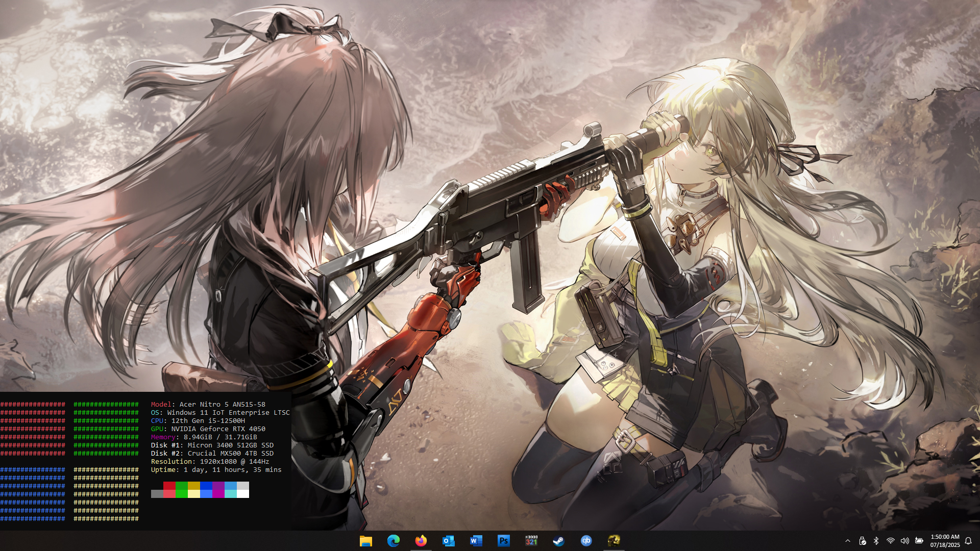Open Microsoft Word from the taskbar
This screenshot has height=551, width=980.
click(476, 541)
